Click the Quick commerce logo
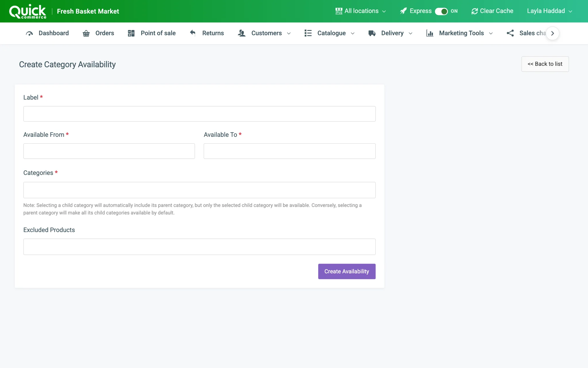This screenshot has height=368, width=588. 28,12
